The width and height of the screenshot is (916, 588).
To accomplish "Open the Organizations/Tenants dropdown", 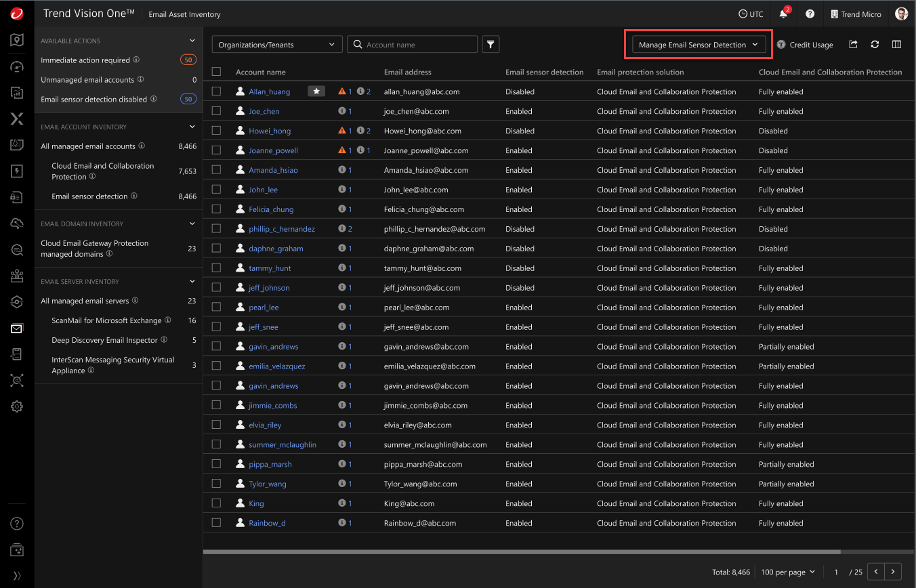I will [x=276, y=44].
